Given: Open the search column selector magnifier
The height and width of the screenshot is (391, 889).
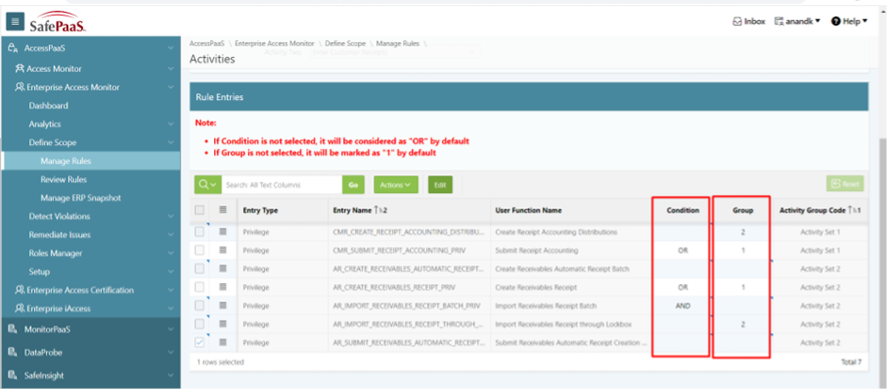Looking at the screenshot, I should click(x=208, y=185).
